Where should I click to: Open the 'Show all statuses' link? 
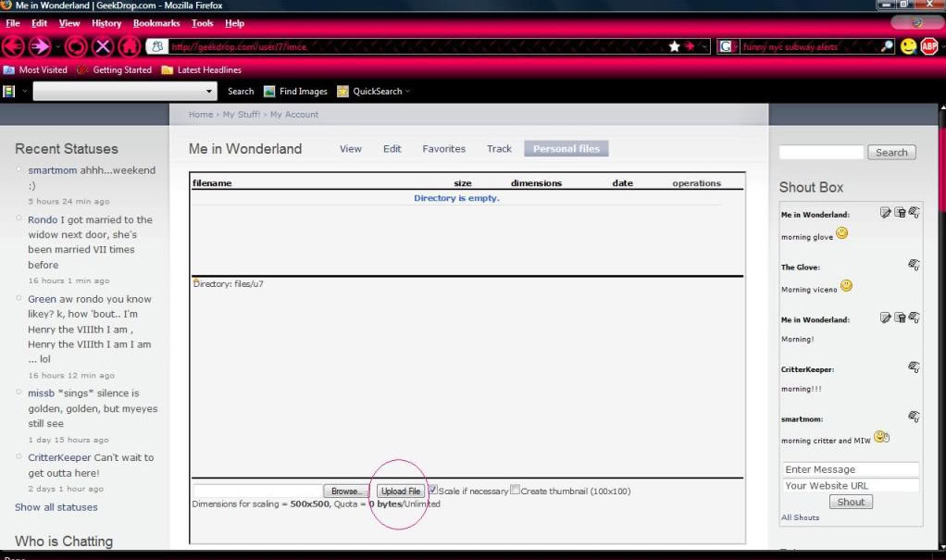click(x=56, y=507)
